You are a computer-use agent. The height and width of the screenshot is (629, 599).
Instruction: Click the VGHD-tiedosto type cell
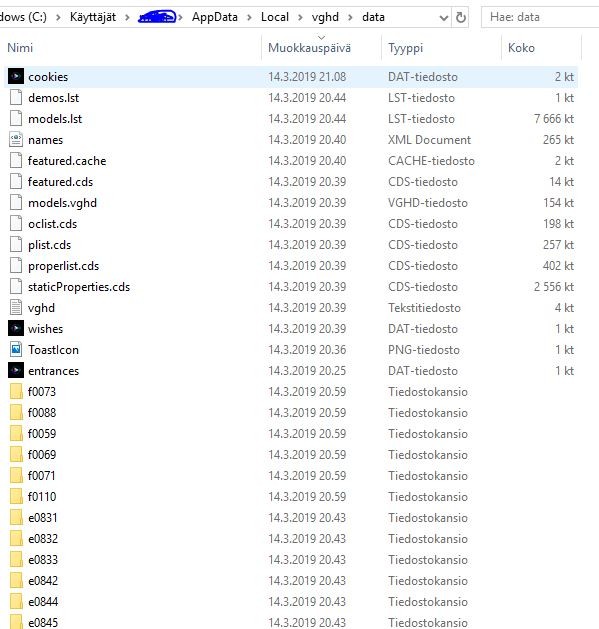[x=428, y=203]
